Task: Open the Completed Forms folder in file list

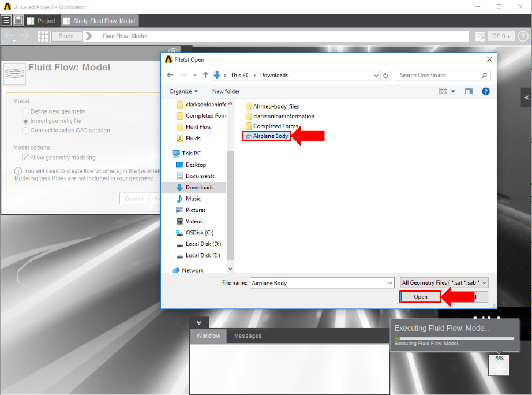Action: coord(272,126)
